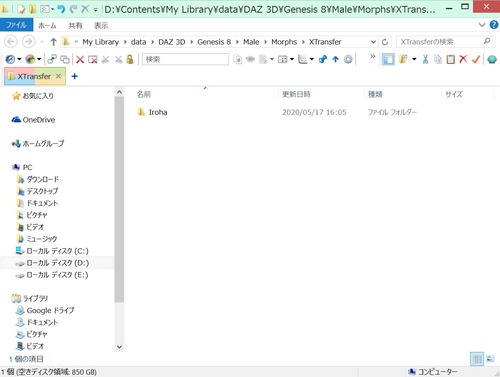Select the XTransfer folder tab
The height and width of the screenshot is (377, 500).
click(34, 76)
